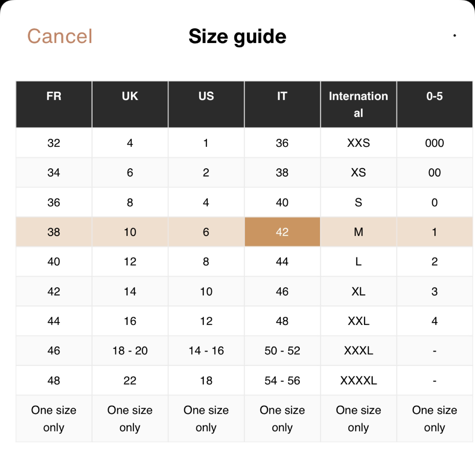475x476 pixels.
Task: Select the 0-5 column header
Action: point(435,104)
